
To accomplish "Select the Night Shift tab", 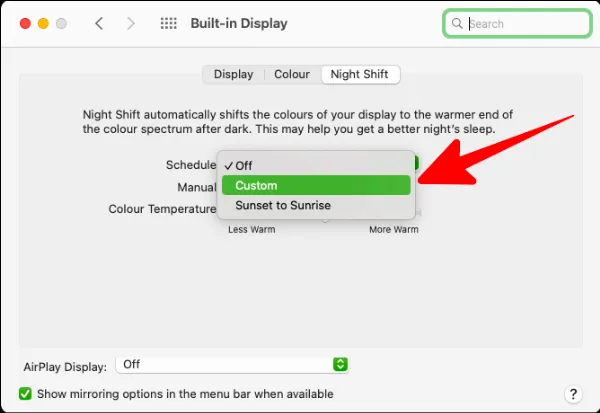I will click(359, 74).
